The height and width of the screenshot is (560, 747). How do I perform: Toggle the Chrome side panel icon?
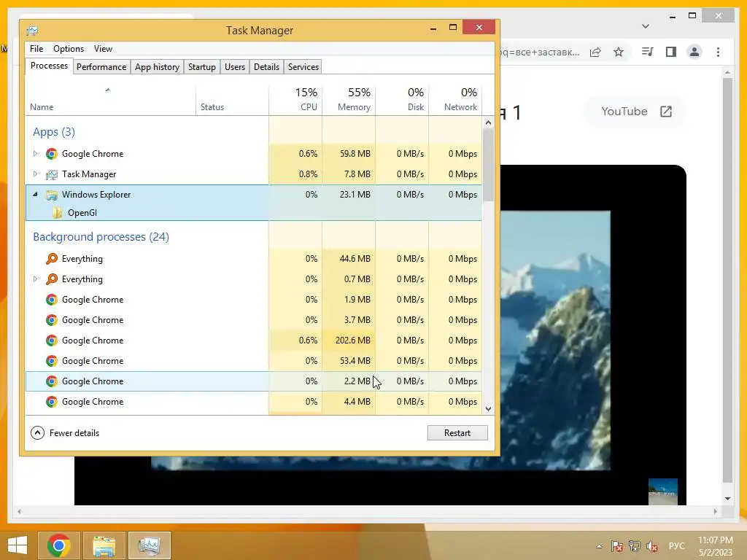pyautogui.click(x=671, y=52)
